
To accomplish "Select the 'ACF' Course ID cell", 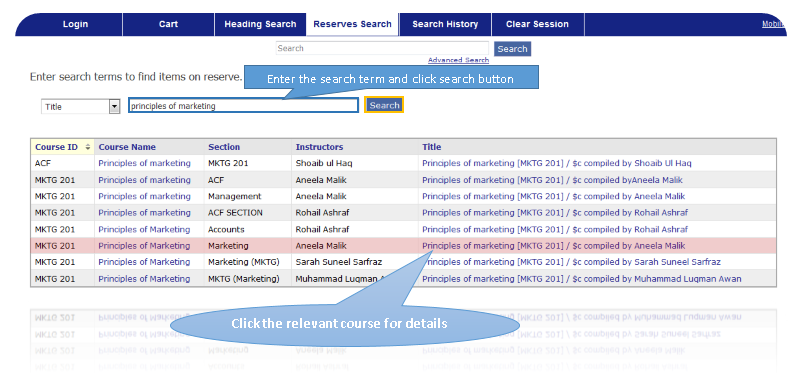I will coord(63,164).
